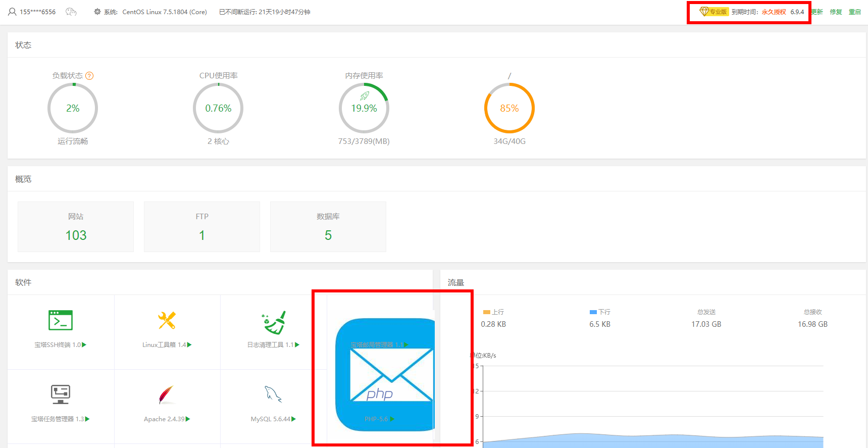Image resolution: width=868 pixels, height=448 pixels.
Task: Click the 概览 section heading
Action: (23, 179)
